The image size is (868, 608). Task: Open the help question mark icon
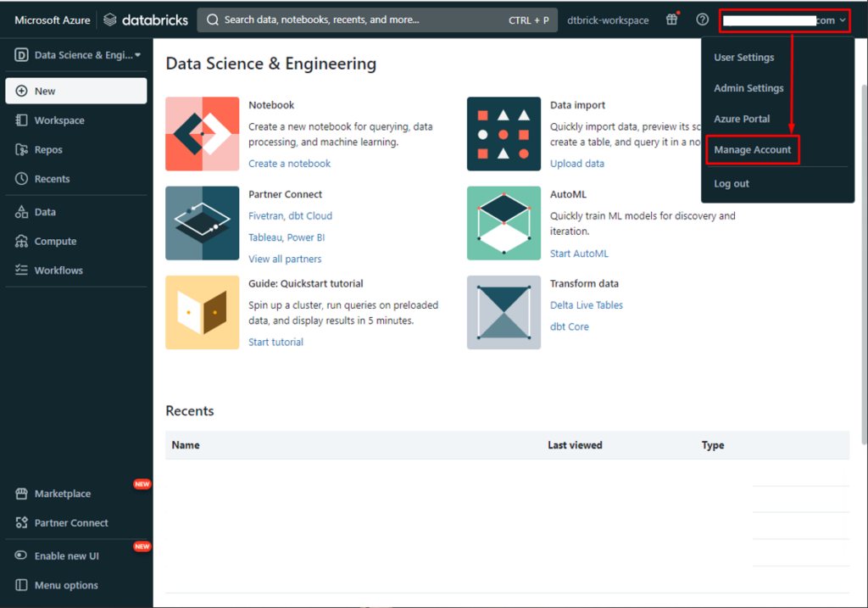702,20
